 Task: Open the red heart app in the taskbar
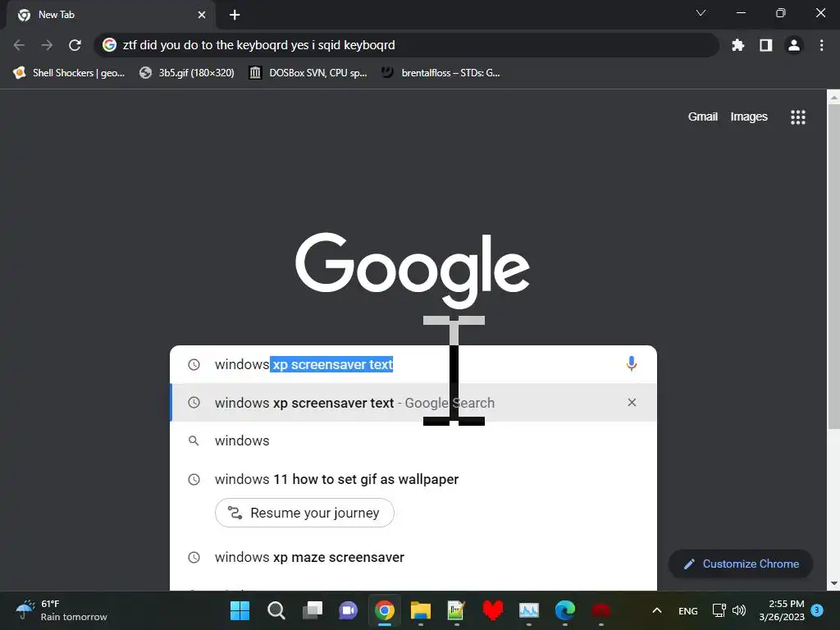pos(492,610)
